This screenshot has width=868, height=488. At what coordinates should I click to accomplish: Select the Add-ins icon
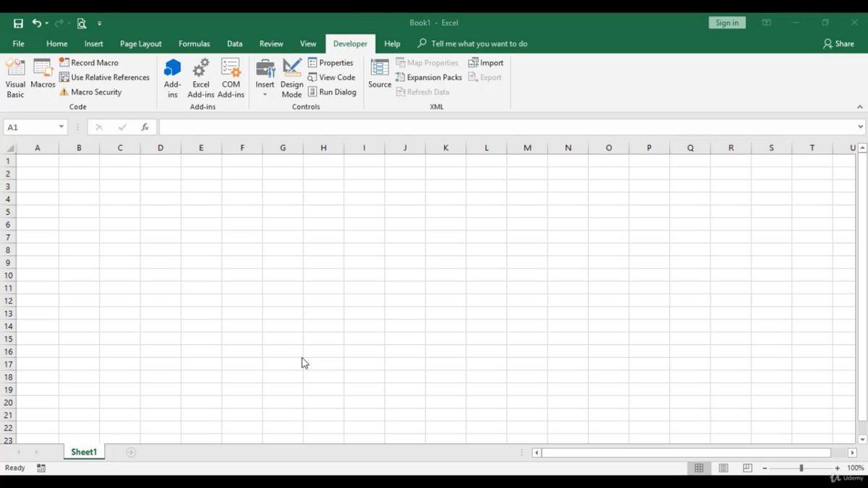(172, 76)
